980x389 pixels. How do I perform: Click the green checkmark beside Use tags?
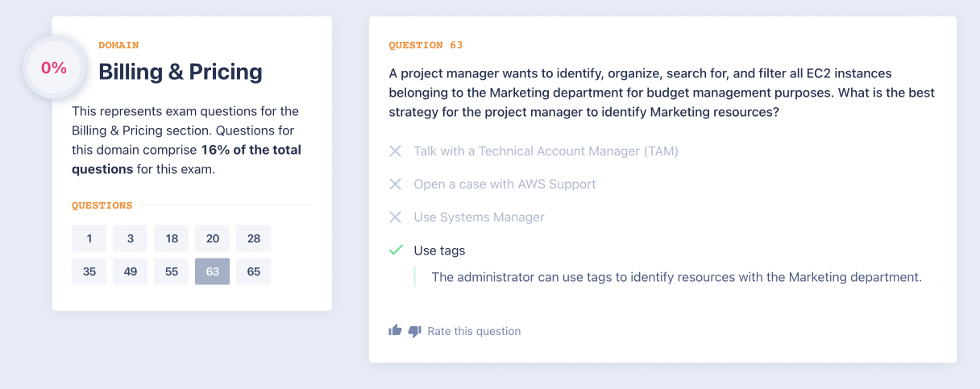tap(396, 250)
